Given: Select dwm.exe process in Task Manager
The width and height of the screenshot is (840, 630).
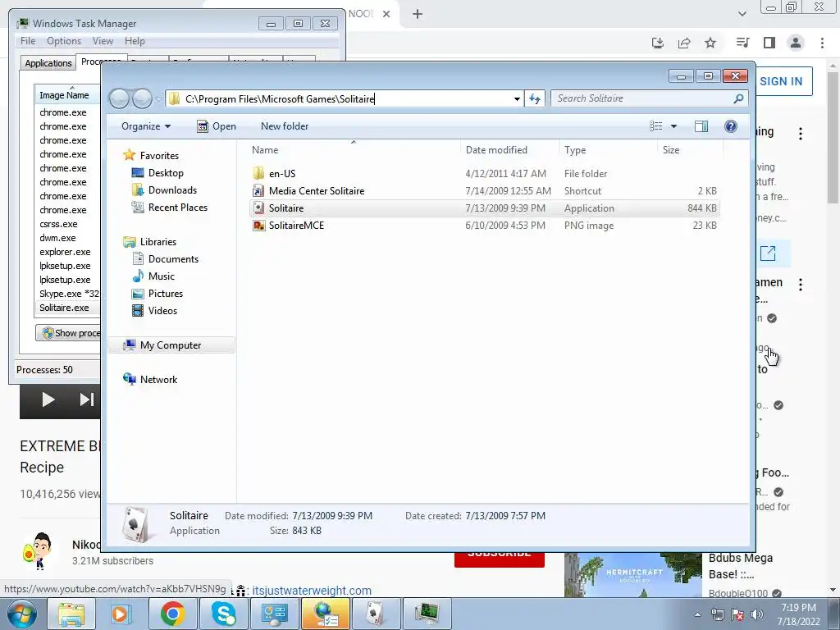Looking at the screenshot, I should pyautogui.click(x=57, y=238).
